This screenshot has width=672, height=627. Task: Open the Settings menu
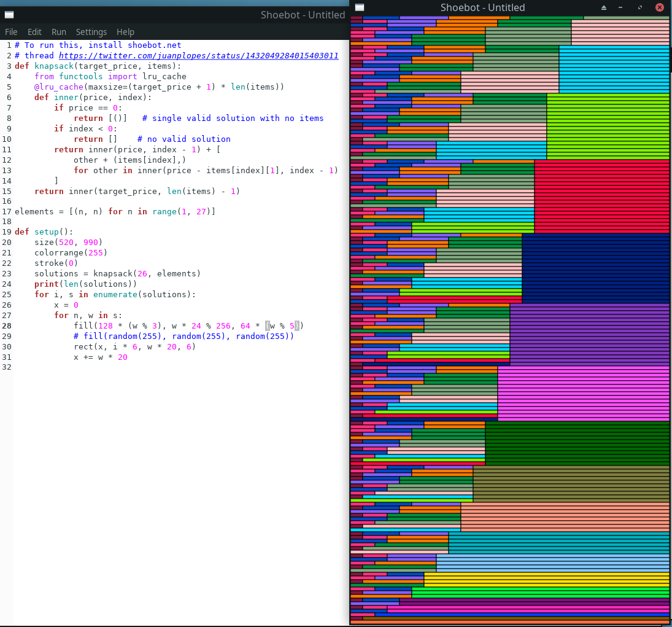coord(91,32)
